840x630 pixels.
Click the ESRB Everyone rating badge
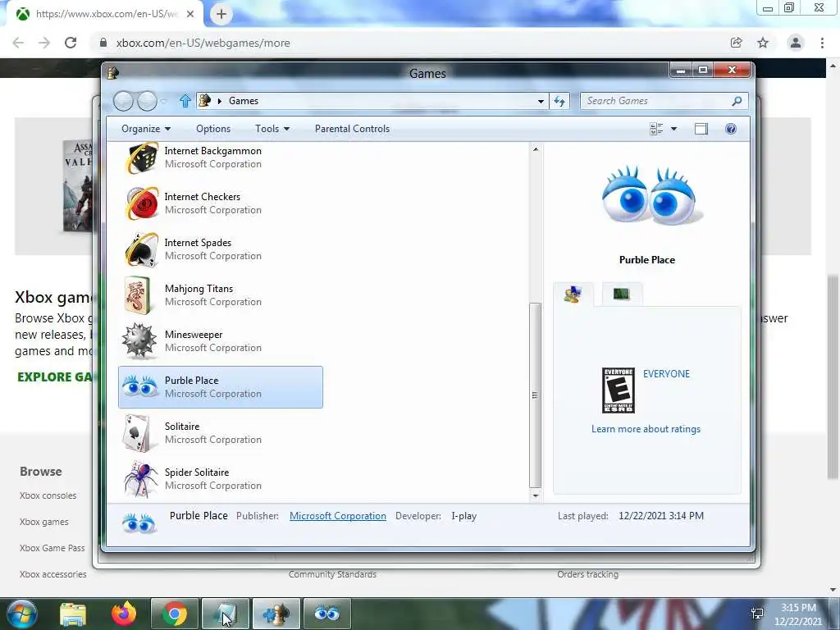coord(619,390)
